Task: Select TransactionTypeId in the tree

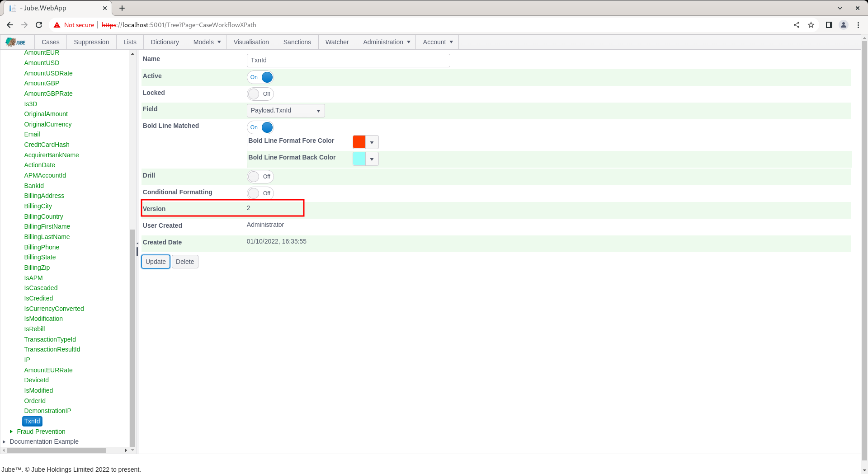Action: click(x=50, y=339)
